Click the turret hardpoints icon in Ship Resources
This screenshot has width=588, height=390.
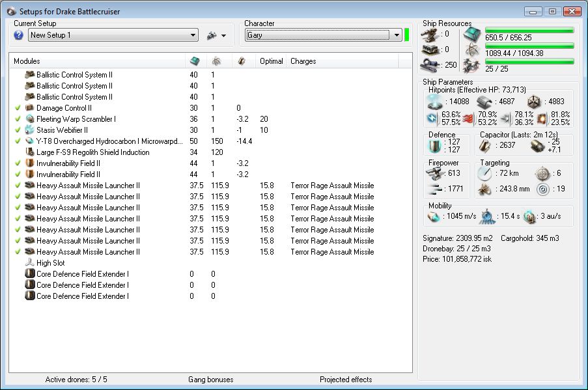pyautogui.click(x=430, y=35)
